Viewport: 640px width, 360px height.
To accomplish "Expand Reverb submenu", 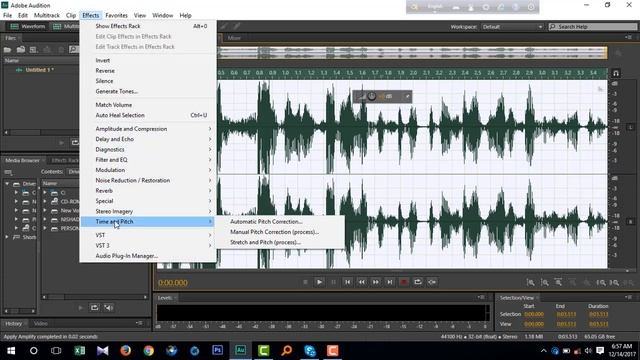I will tap(148, 191).
